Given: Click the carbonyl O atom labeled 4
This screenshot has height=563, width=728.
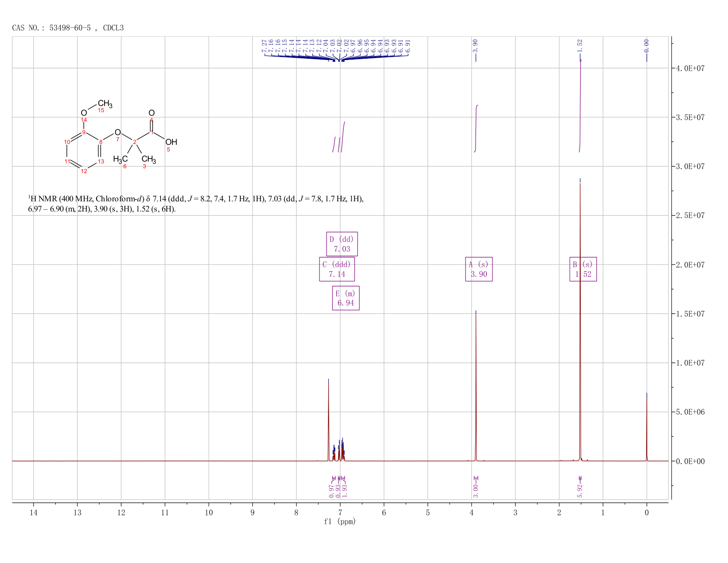Looking at the screenshot, I should [151, 113].
